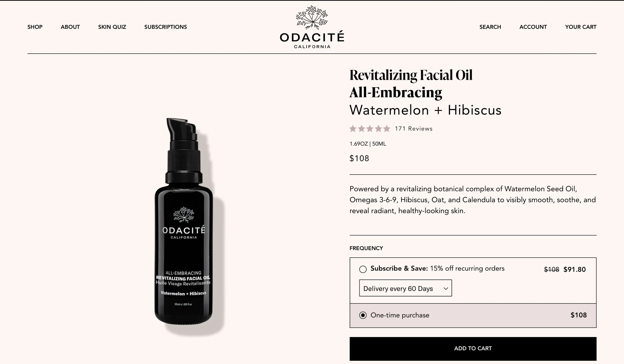
Task: Open the 171 Reviews link
Action: pyautogui.click(x=414, y=129)
